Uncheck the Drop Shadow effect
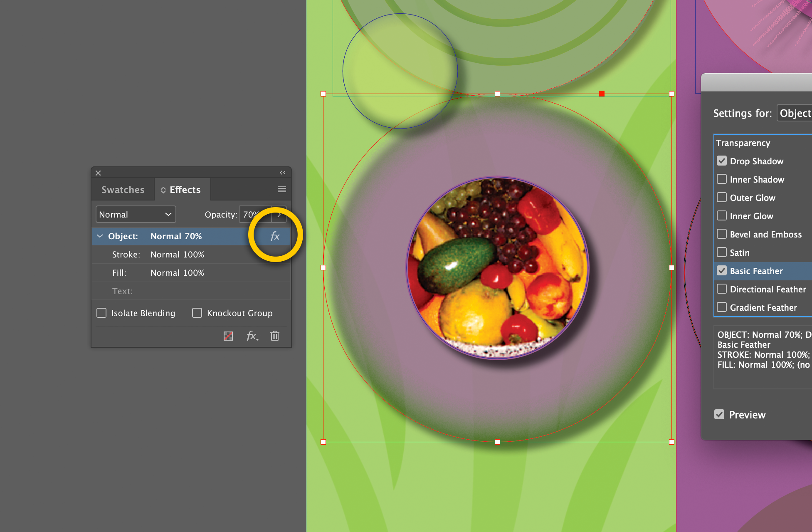 click(x=722, y=161)
